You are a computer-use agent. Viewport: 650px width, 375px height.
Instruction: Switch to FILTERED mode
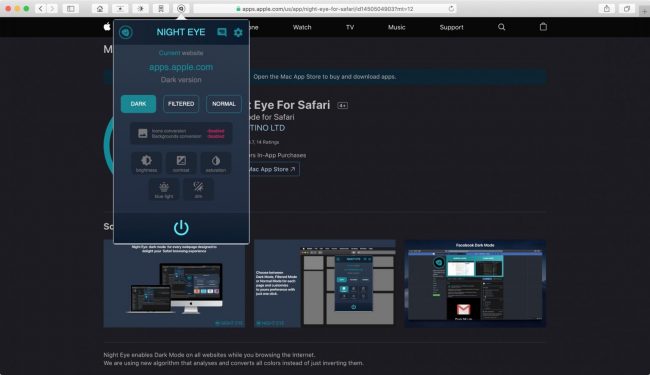coord(181,104)
